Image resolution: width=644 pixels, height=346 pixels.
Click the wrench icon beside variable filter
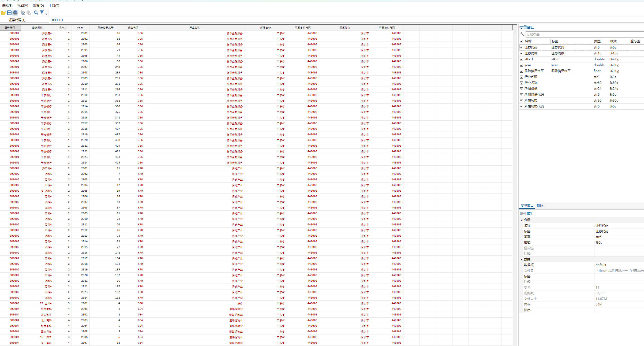tap(522, 34)
